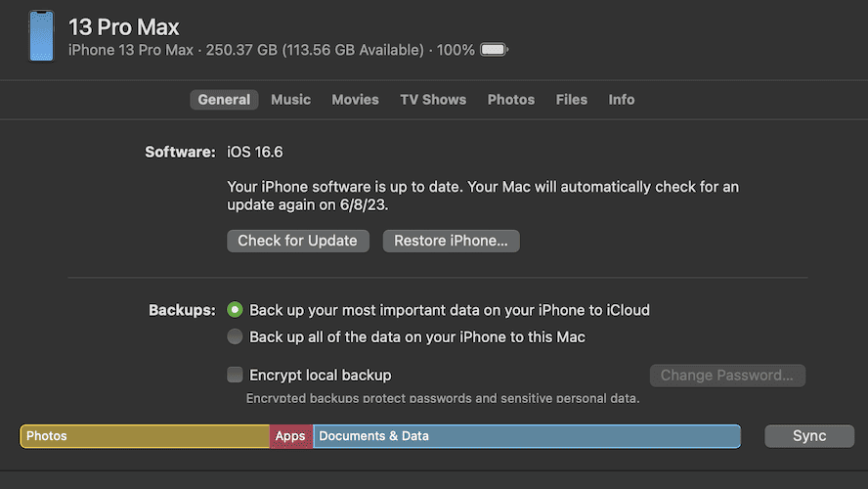Click the blue Documents & Data segment
Viewport: 868px width, 489px height.
tap(526, 436)
